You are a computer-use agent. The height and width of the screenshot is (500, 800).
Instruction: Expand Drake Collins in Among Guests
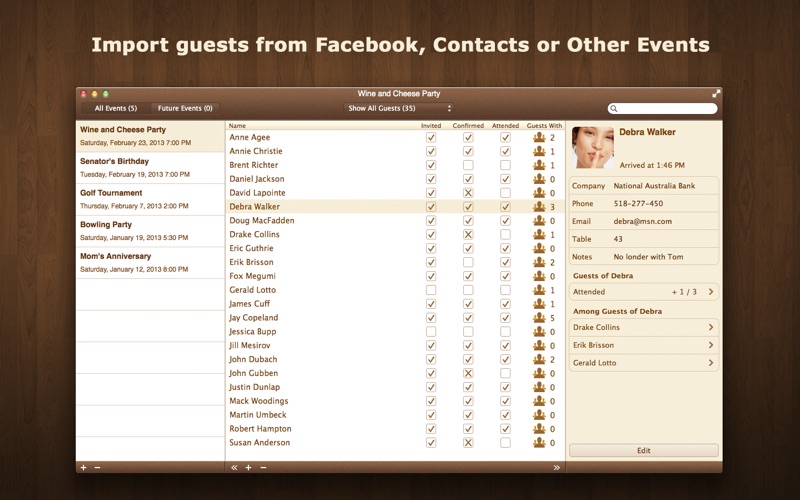710,327
